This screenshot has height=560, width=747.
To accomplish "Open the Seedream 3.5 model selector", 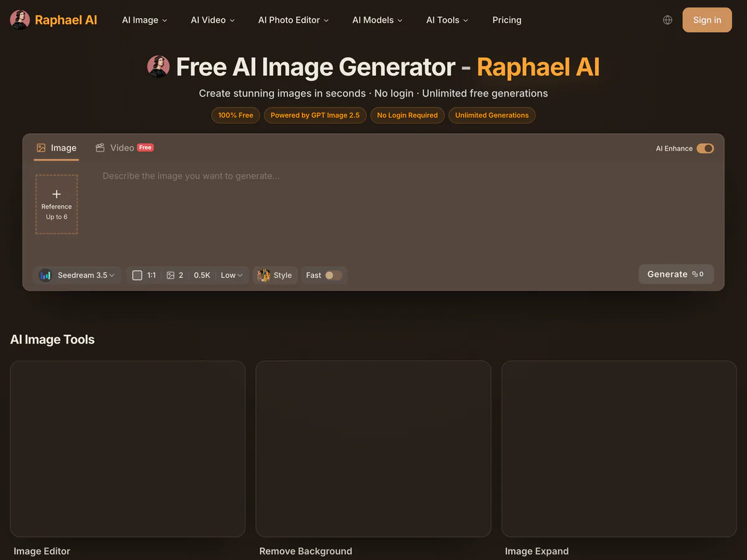I will 77,275.
